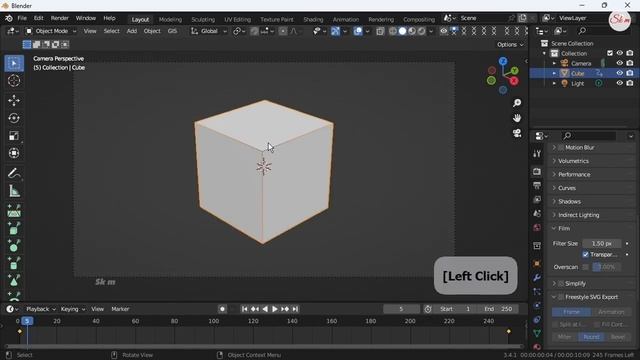Select the Annotate tool
Viewport: 640px width, 360px height.
[x=14, y=173]
